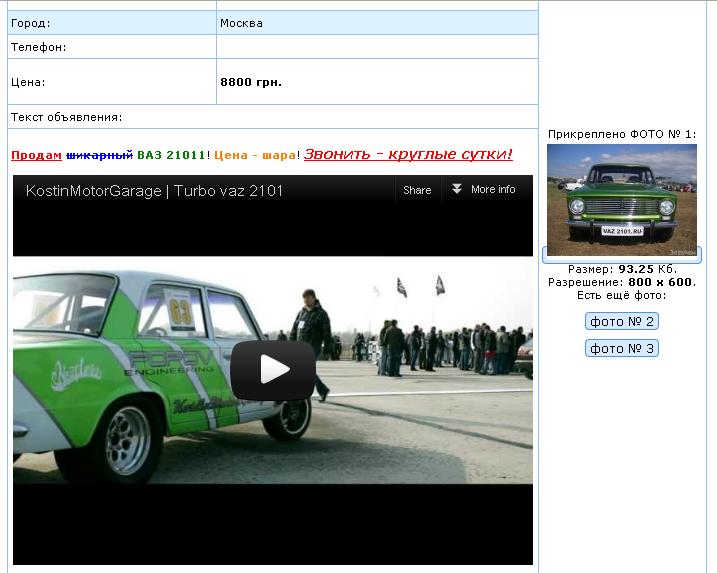717x573 pixels.
Task: Click the 'Текст объявления:' row
Action: 273,117
